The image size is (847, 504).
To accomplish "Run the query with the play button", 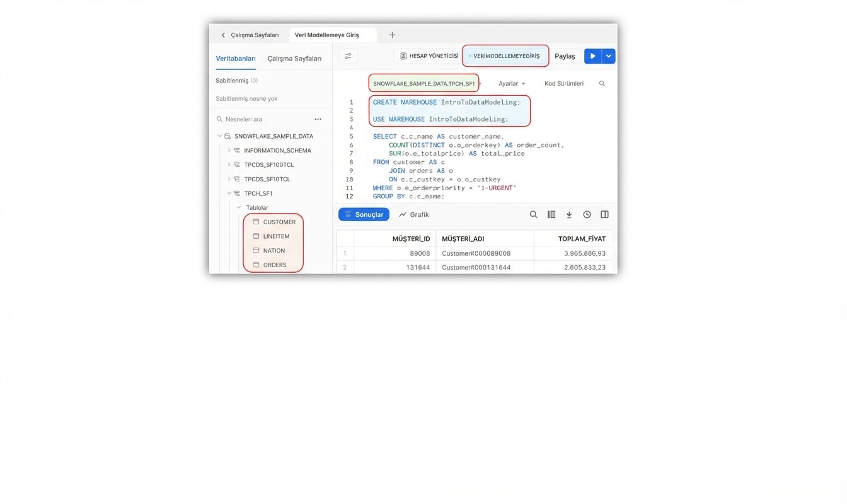I will click(x=592, y=56).
